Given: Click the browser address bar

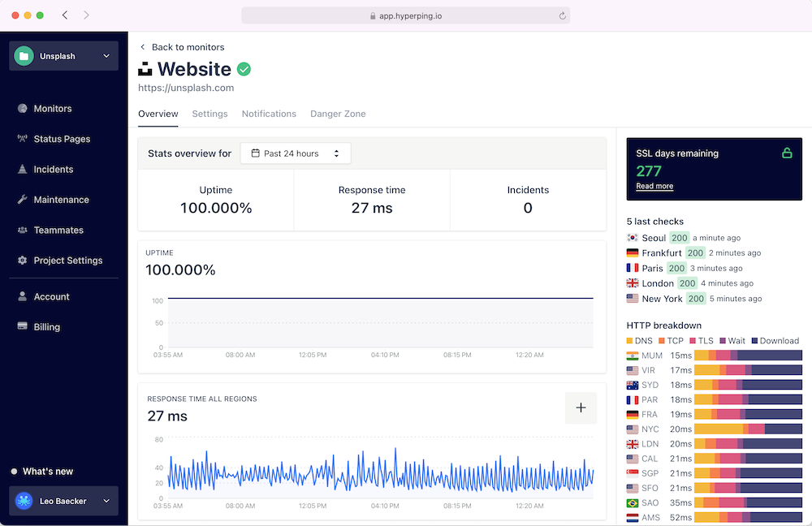Looking at the screenshot, I should [405, 15].
